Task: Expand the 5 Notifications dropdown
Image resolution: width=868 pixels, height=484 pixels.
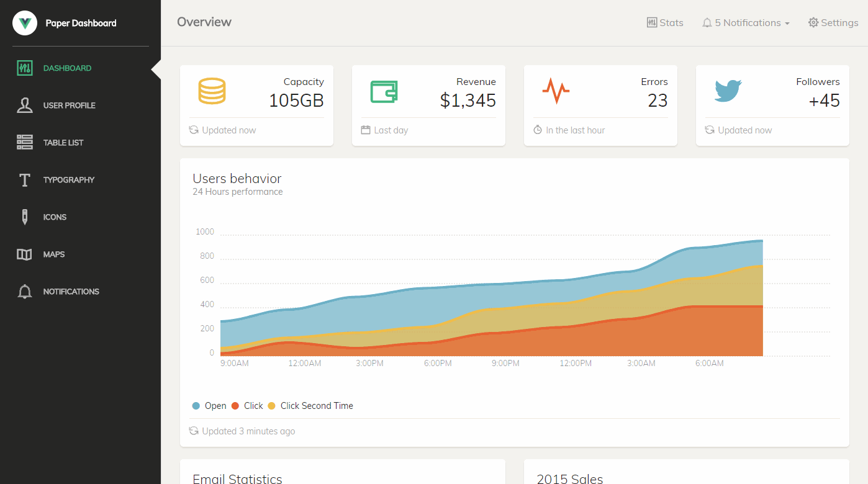Action: pos(746,23)
